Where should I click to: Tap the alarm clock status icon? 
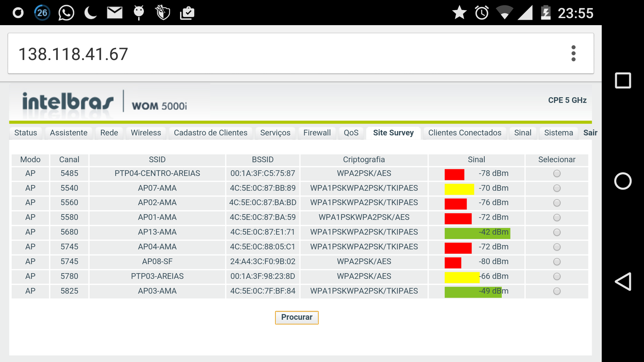coord(482,13)
